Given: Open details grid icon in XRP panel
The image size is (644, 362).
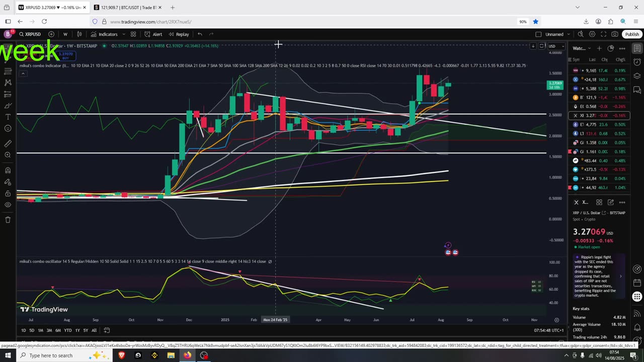Looking at the screenshot, I should [x=599, y=202].
